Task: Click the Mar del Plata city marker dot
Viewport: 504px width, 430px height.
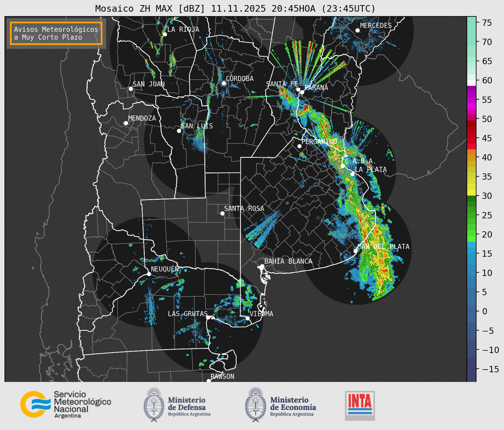Action: point(356,251)
